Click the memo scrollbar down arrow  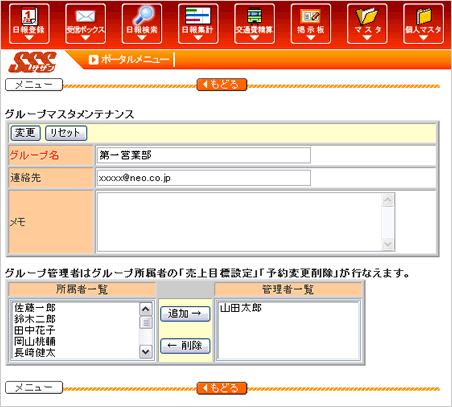[x=388, y=244]
